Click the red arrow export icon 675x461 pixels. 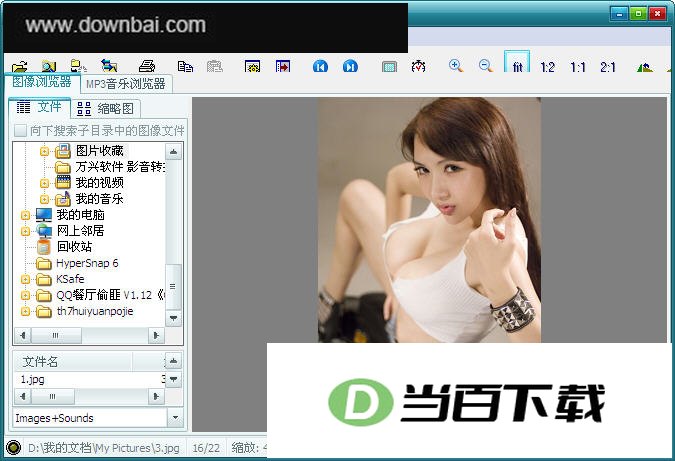pyautogui.click(x=283, y=66)
